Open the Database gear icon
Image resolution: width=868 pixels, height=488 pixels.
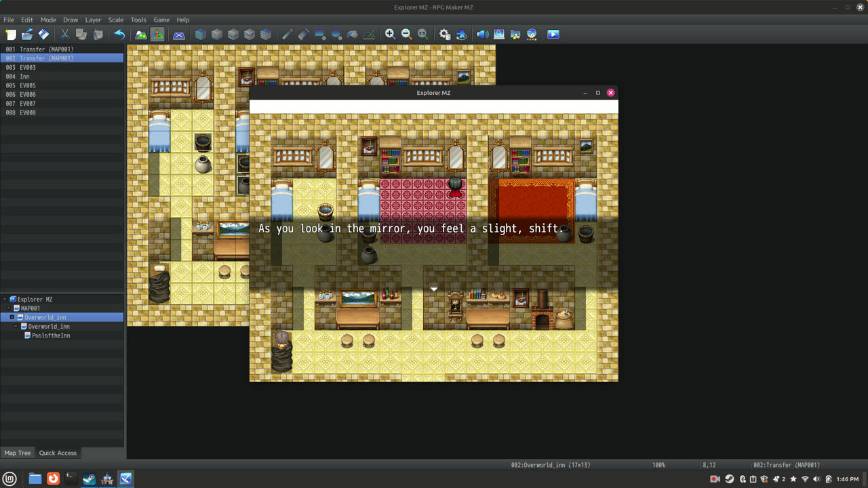point(445,35)
